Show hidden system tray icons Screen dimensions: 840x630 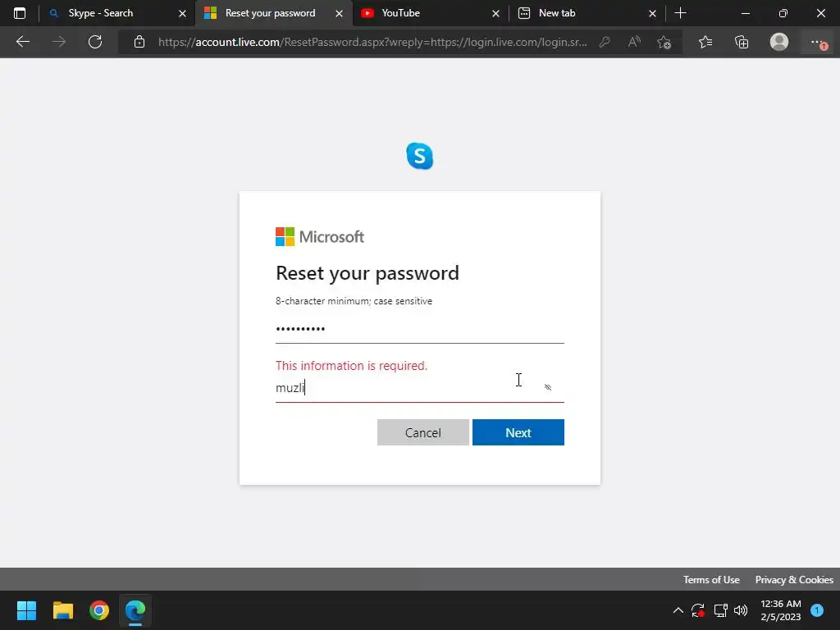pos(678,610)
